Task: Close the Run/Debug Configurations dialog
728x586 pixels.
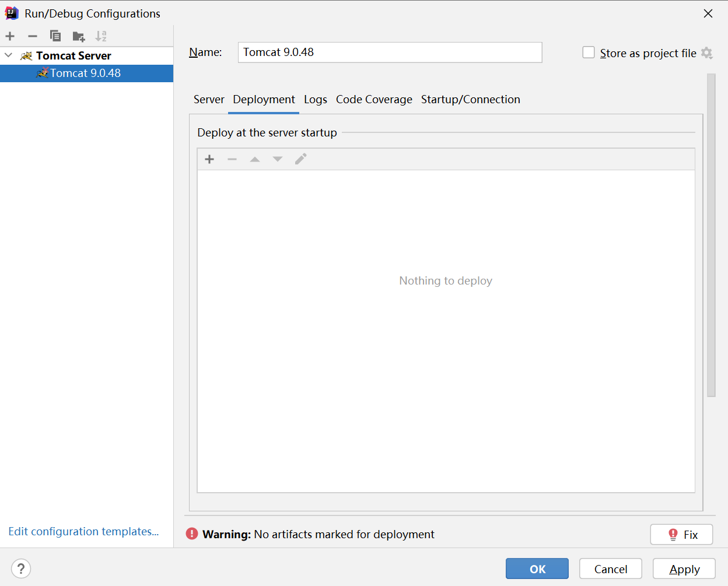Action: (x=708, y=13)
